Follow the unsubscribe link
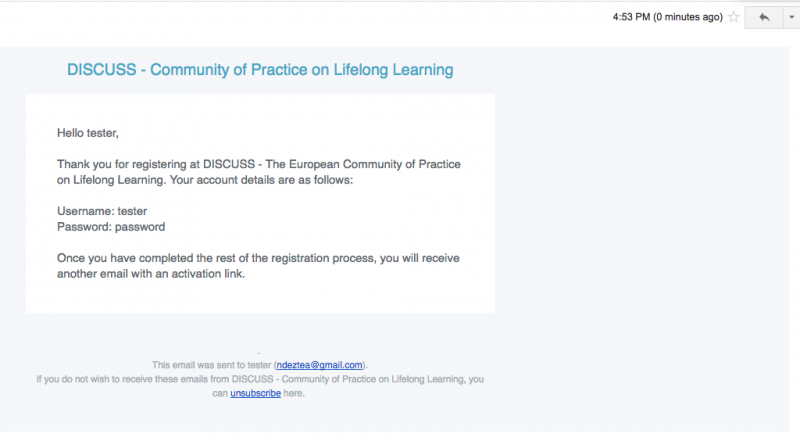 click(x=256, y=393)
